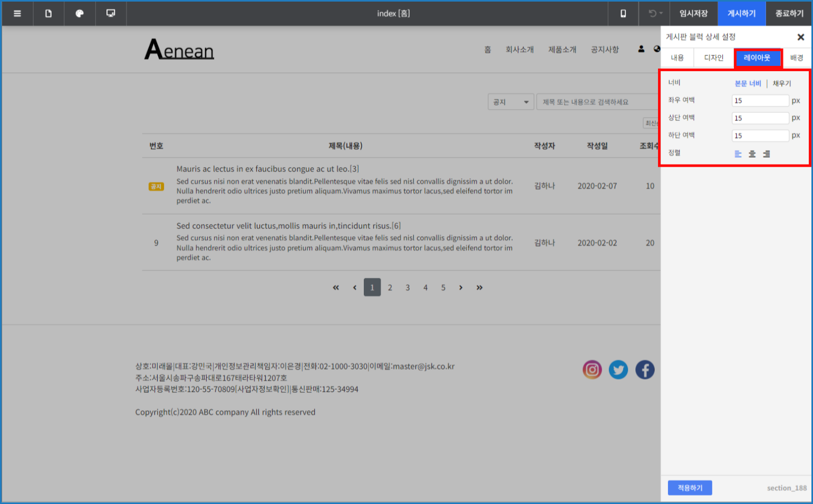Image resolution: width=813 pixels, height=504 pixels.
Task: Expand the 공지 search category dropdown
Action: 510,102
